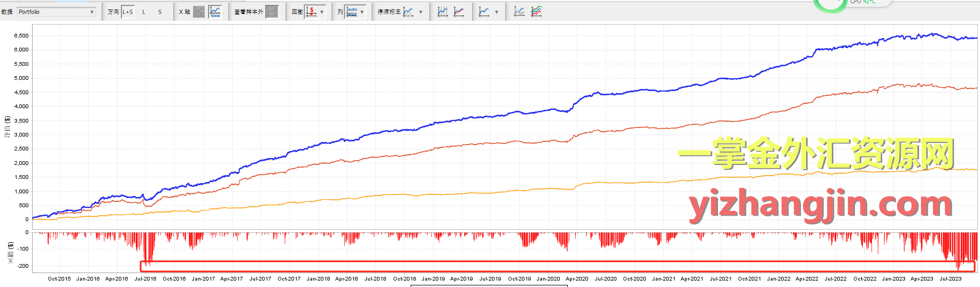Open the Portfolio data dropdown
980x287 pixels.
[x=56, y=12]
